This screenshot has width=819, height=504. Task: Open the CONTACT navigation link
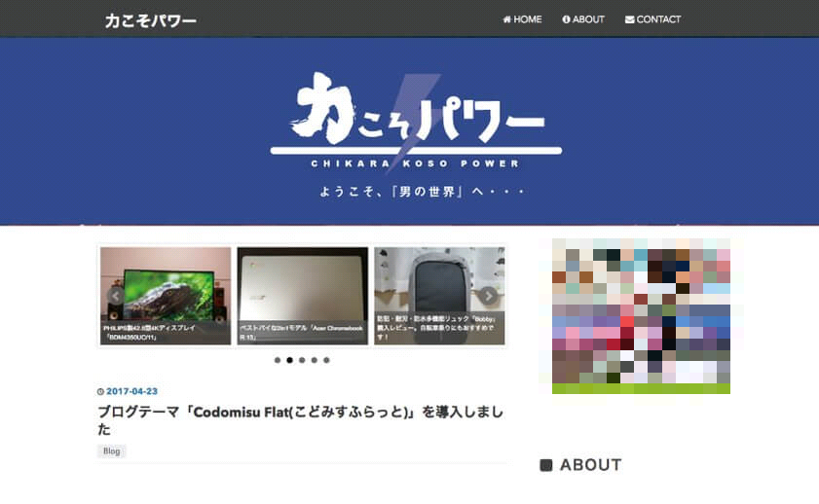point(652,19)
